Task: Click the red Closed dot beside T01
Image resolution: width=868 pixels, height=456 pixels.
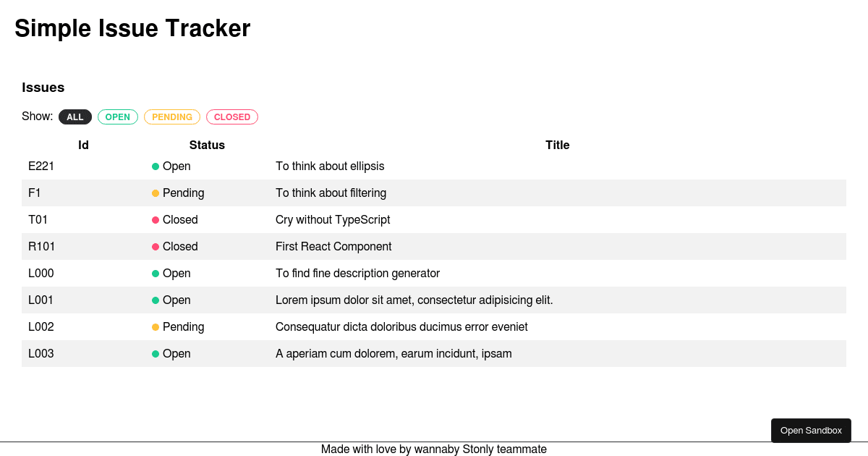Action: (x=155, y=219)
